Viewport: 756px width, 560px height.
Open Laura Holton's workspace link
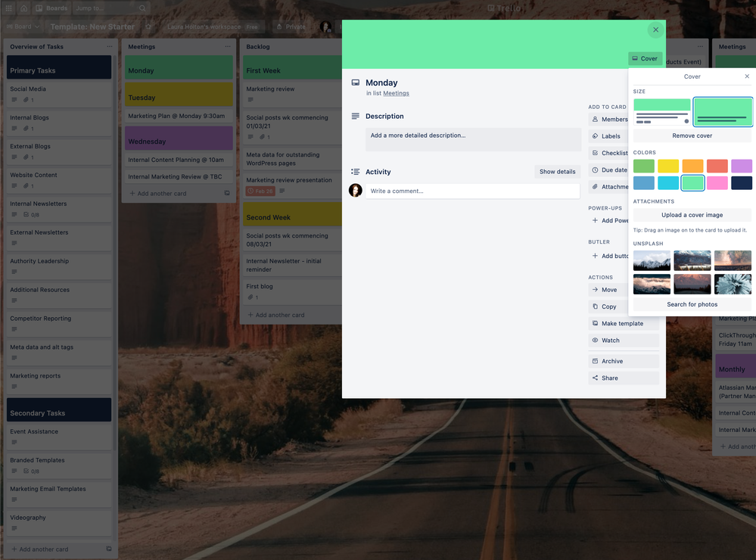click(x=204, y=27)
